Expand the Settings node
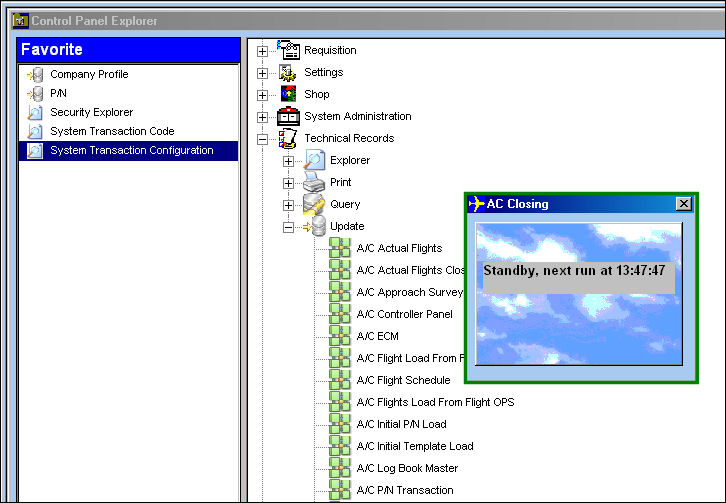 pos(263,73)
